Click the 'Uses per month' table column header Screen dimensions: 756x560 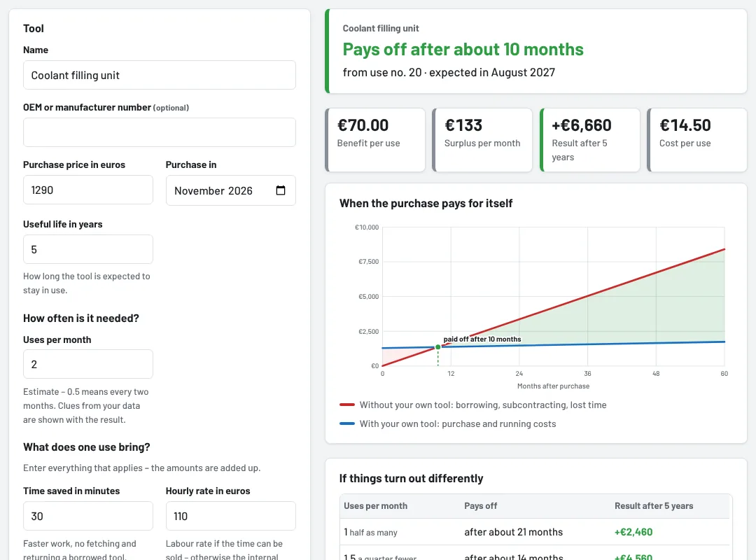click(x=376, y=505)
